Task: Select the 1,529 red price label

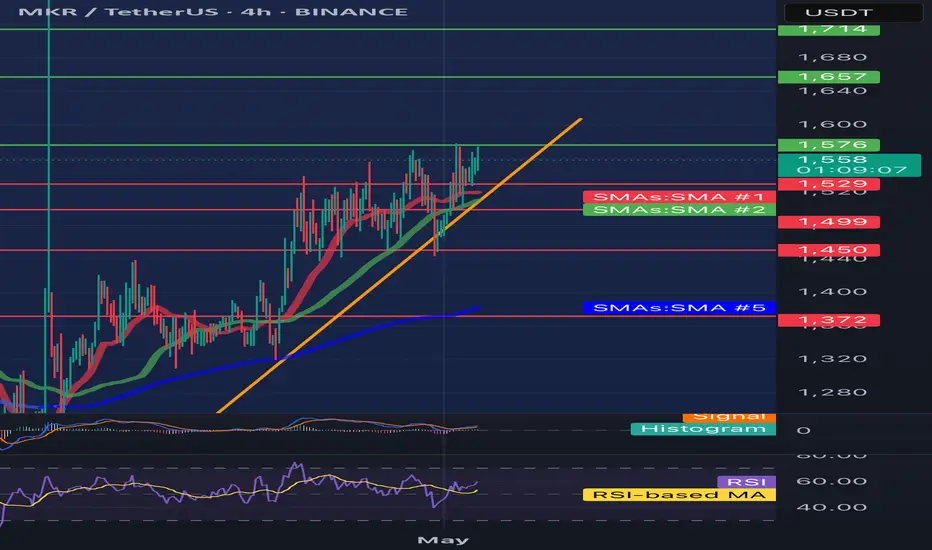Action: coord(829,184)
